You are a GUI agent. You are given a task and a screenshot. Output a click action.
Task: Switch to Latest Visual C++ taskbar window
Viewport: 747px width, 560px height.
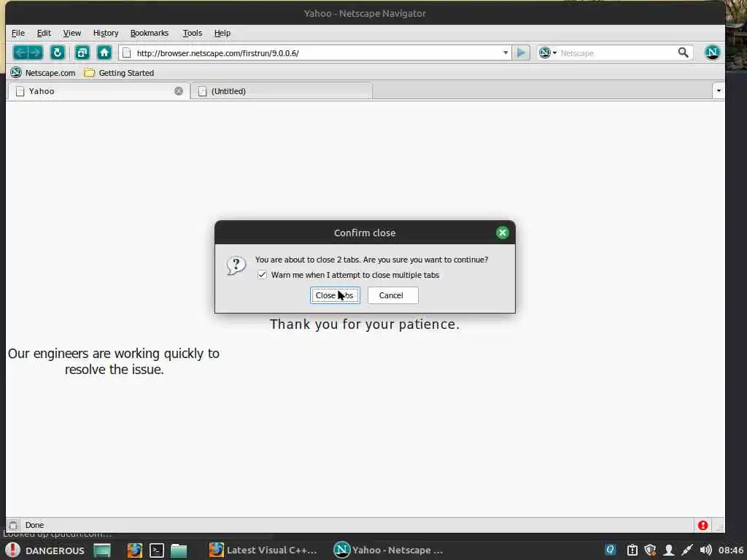263,550
